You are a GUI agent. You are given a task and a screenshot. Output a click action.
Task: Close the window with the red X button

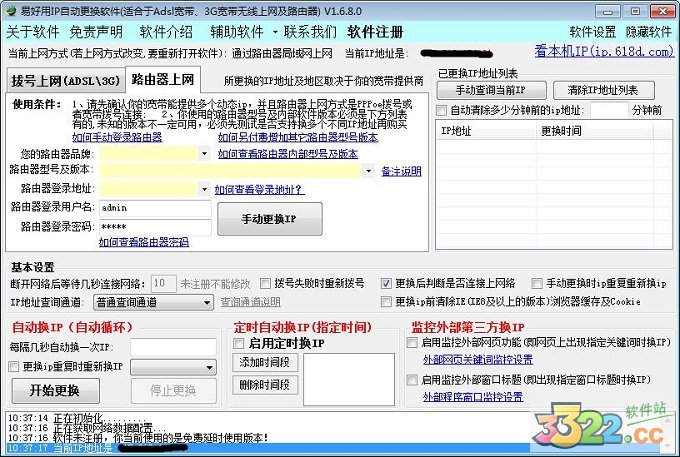(x=663, y=11)
